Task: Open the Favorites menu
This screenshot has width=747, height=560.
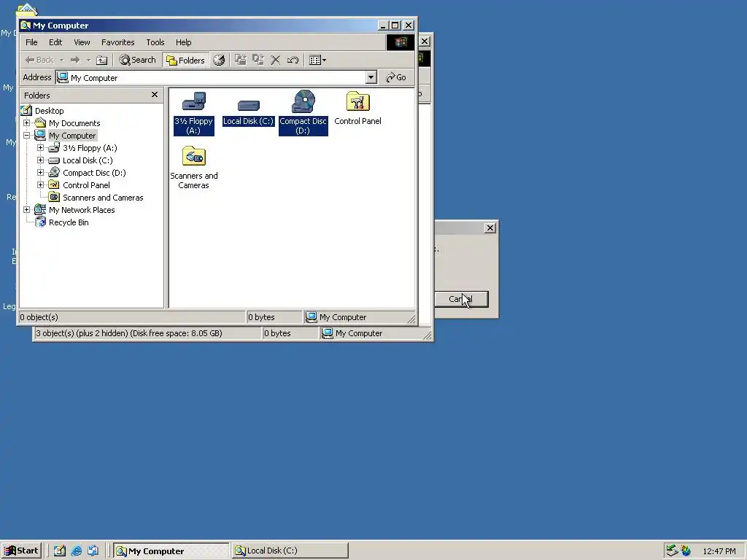Action: (x=117, y=42)
